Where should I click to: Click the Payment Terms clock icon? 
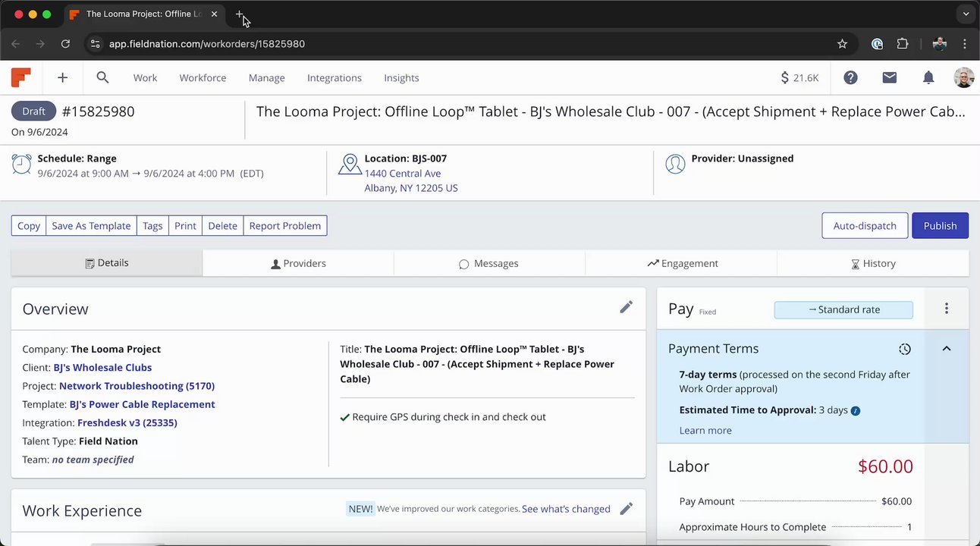[904, 349]
